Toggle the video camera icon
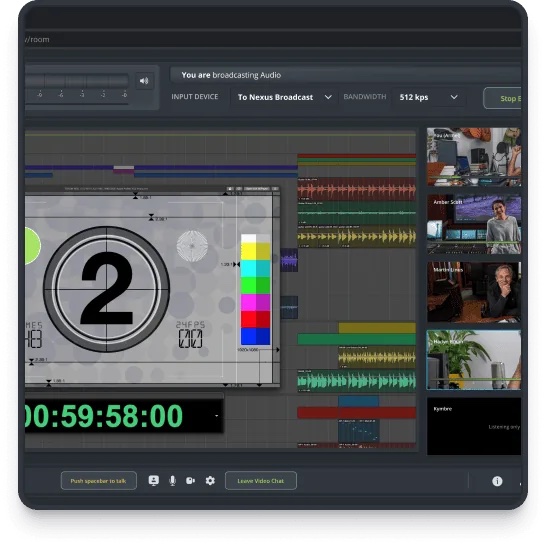The image size is (546, 546). pyautogui.click(x=190, y=481)
